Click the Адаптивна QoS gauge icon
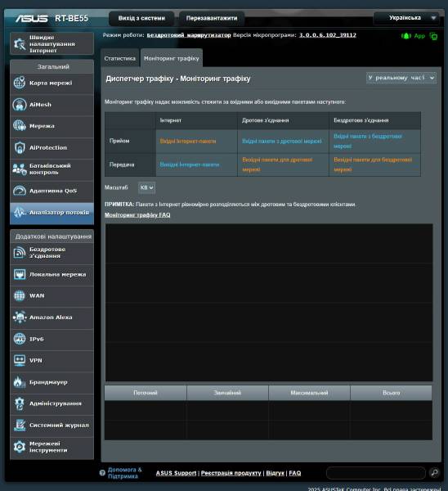Image resolution: width=448 pixels, height=491 pixels. click(x=20, y=191)
